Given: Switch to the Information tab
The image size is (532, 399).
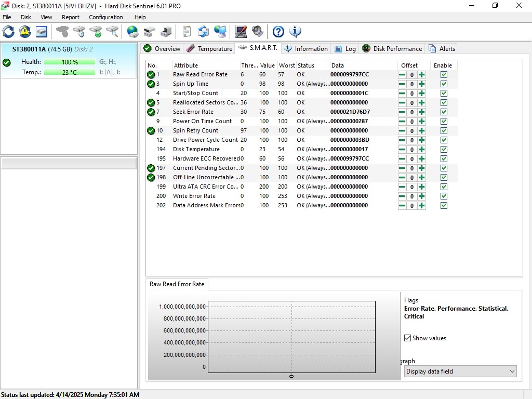Looking at the screenshot, I should (x=306, y=48).
